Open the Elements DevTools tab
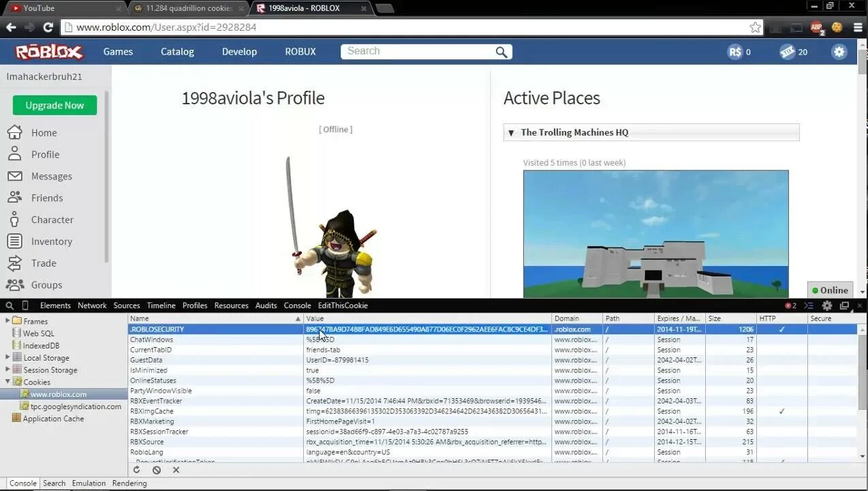This screenshot has height=491, width=868. [55, 306]
